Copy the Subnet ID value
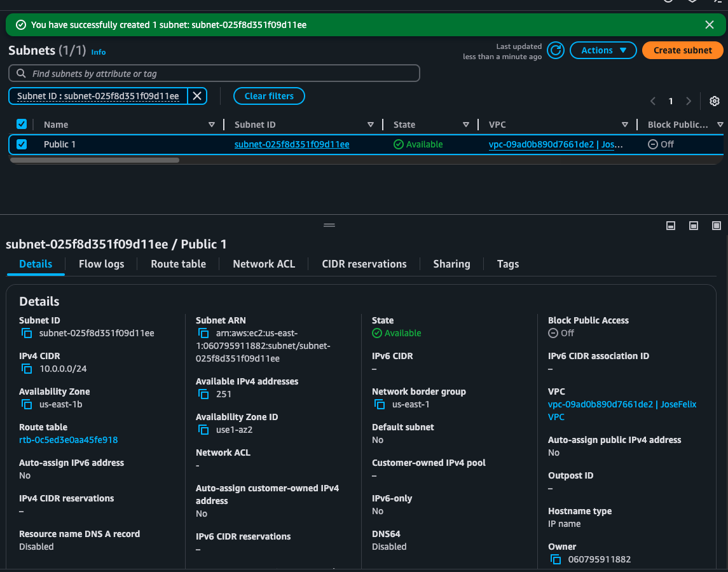728x572 pixels. tap(27, 333)
